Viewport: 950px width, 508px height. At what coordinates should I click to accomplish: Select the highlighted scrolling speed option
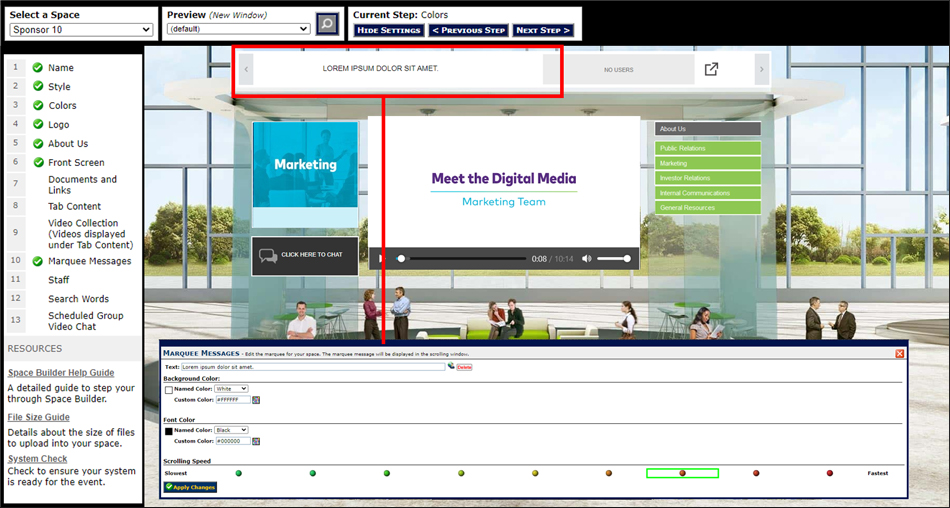(682, 473)
